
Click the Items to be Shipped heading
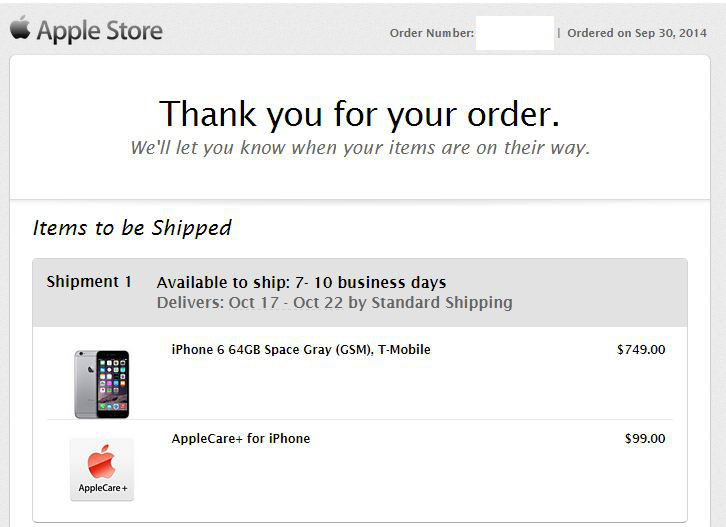[132, 228]
